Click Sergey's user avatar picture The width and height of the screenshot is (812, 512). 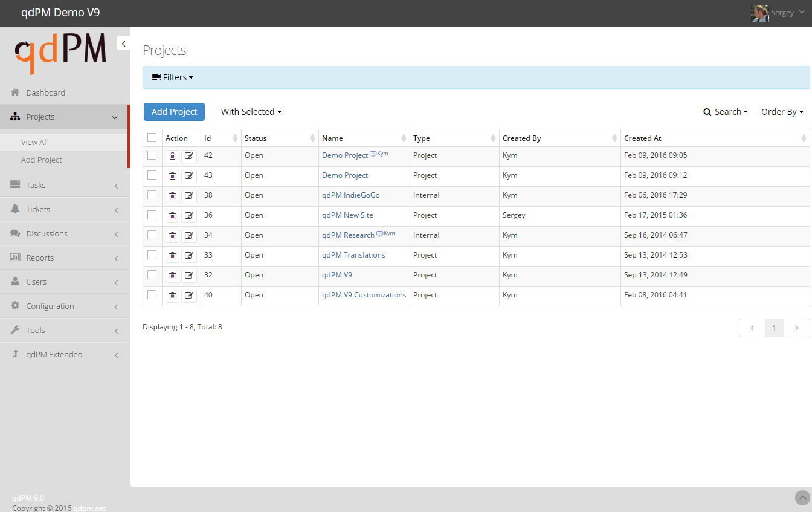pyautogui.click(x=759, y=13)
